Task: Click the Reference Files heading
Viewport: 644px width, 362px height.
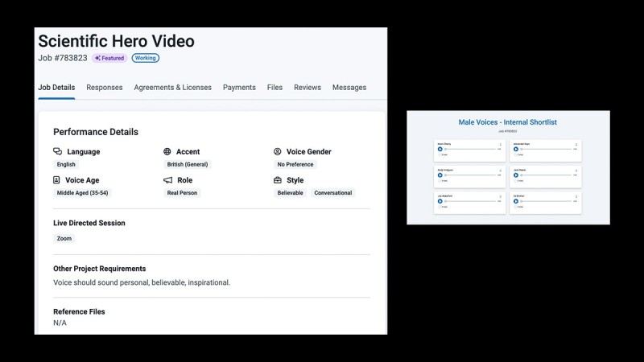Action: 79,311
